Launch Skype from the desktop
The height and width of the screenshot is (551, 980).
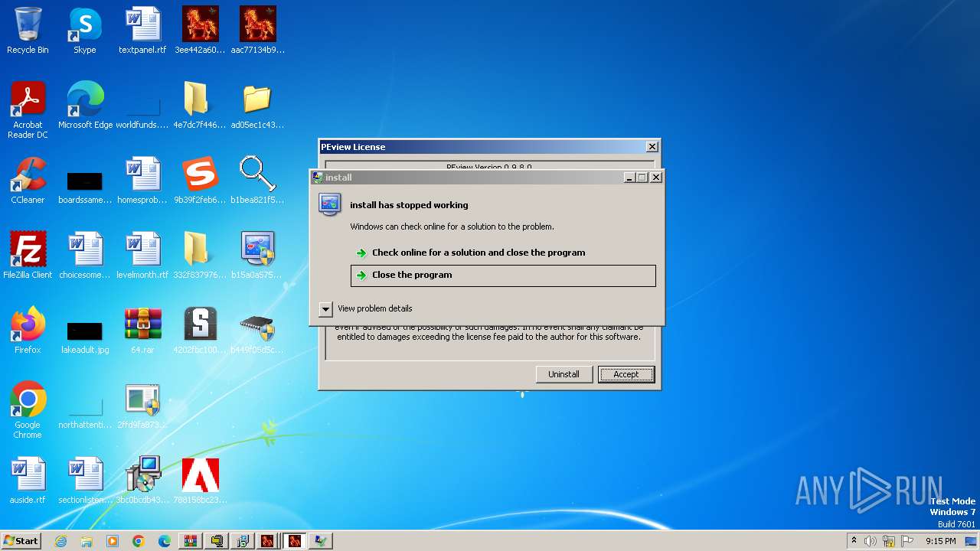84,31
